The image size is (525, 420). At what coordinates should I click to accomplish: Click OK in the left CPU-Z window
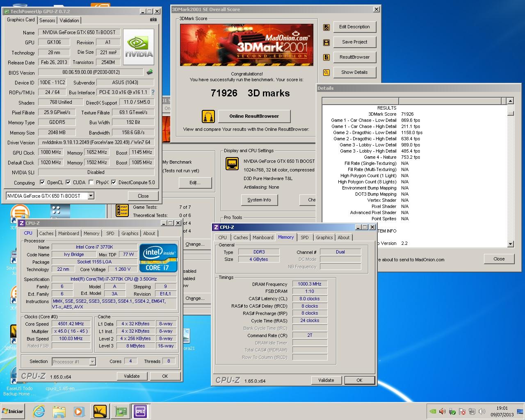[x=165, y=376]
